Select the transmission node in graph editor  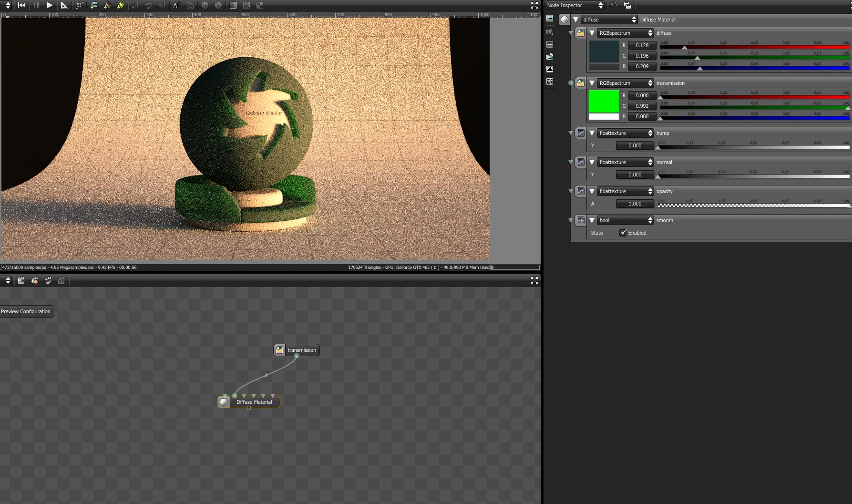297,350
